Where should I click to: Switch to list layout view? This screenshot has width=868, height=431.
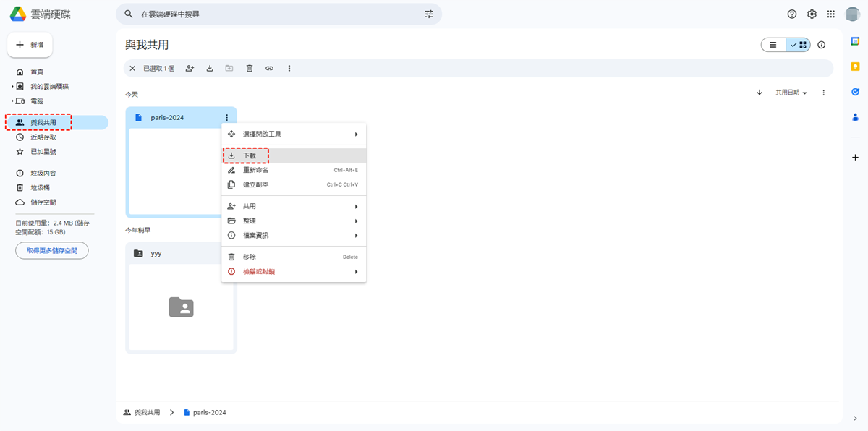tap(773, 45)
